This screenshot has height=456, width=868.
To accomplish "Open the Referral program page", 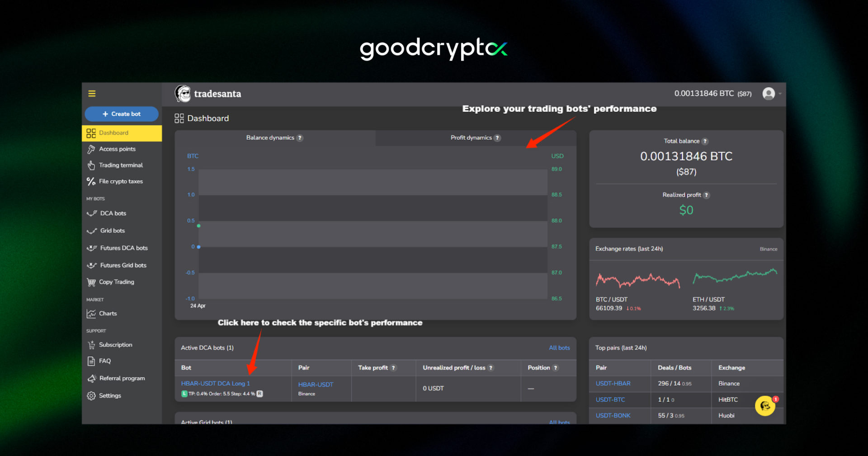I will 122,378.
